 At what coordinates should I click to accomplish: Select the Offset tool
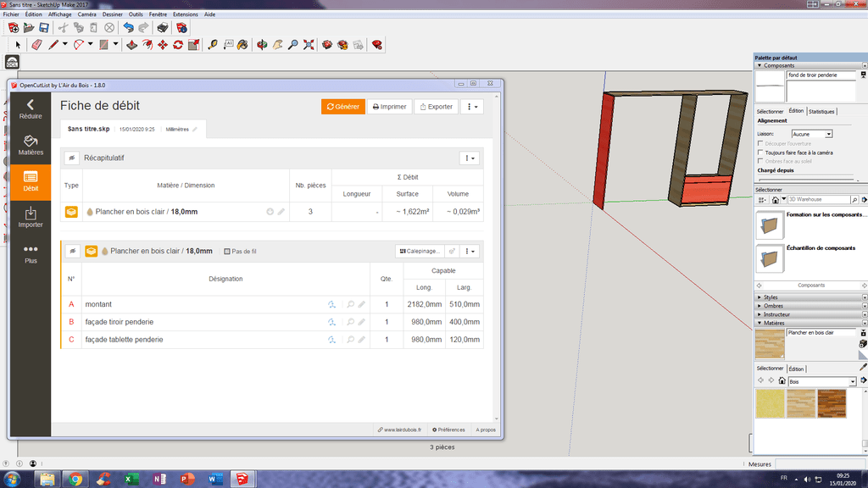147,45
